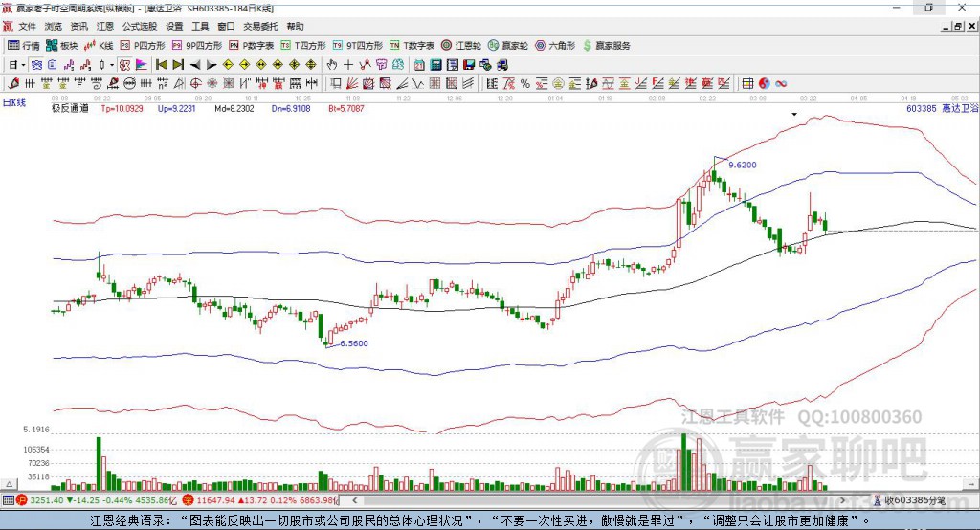Click the 极反通道 indicator label
980x530 pixels.
click(x=70, y=108)
